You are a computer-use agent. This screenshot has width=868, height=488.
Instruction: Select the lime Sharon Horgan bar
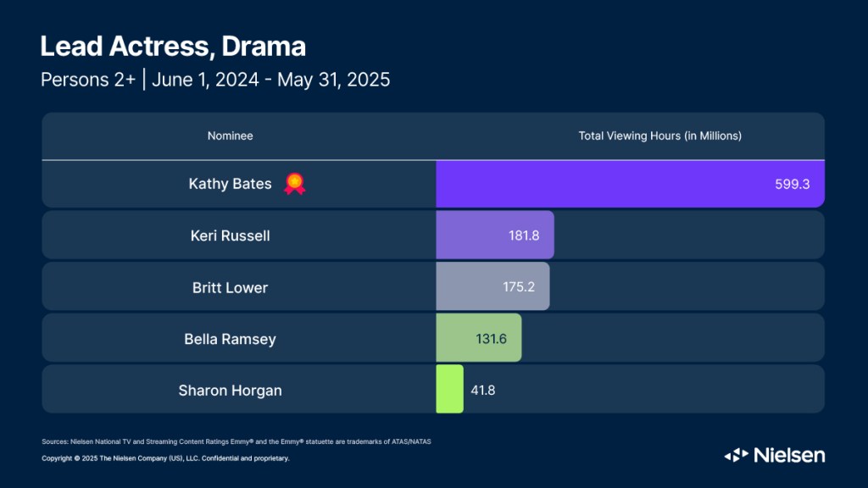click(x=449, y=389)
